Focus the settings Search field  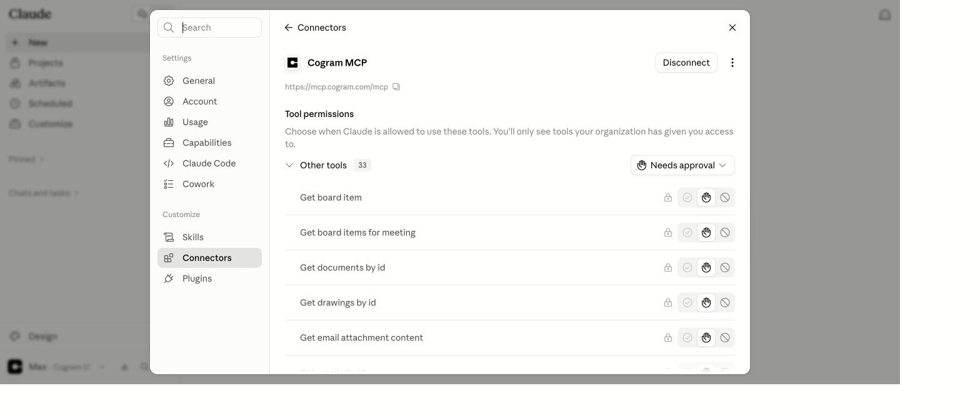pyautogui.click(x=209, y=28)
